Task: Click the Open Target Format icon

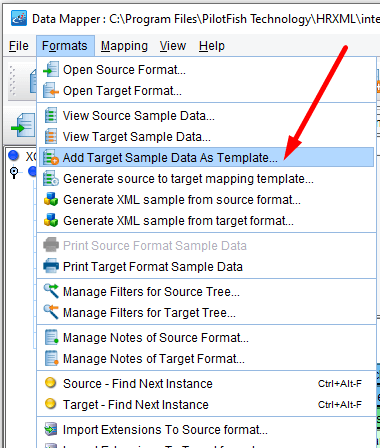Action: click(x=51, y=91)
